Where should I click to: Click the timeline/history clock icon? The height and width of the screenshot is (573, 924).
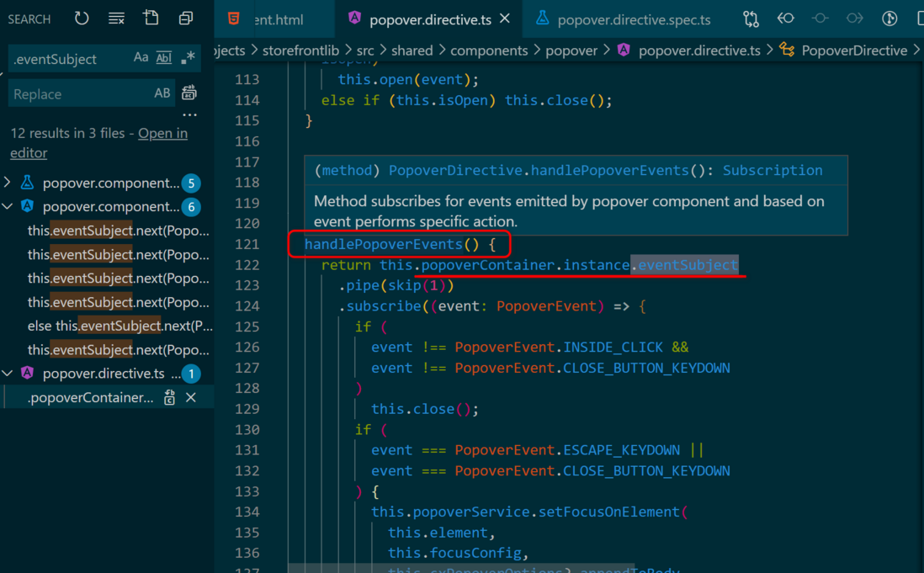coord(889,19)
